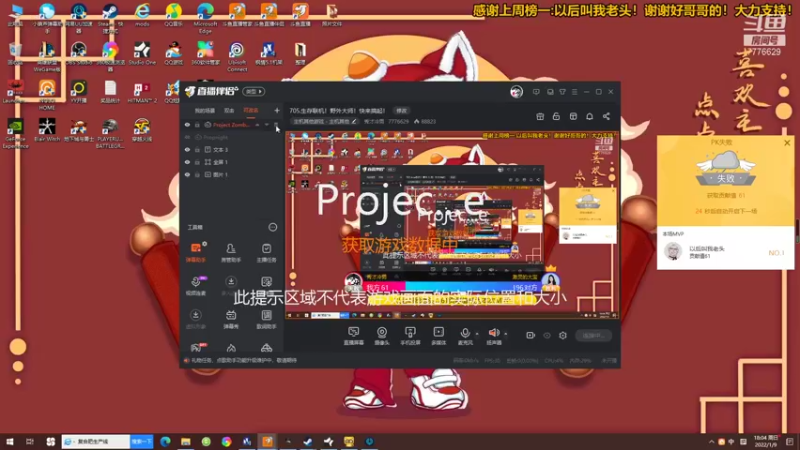Open the 弹幕助手 tool in toolbox
Viewport: 800px width, 450px height.
pos(196,253)
